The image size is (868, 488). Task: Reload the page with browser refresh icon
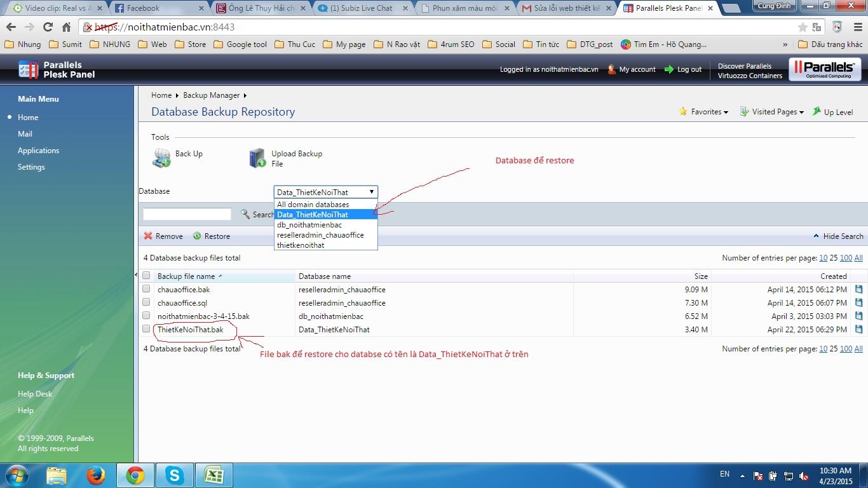point(48,27)
